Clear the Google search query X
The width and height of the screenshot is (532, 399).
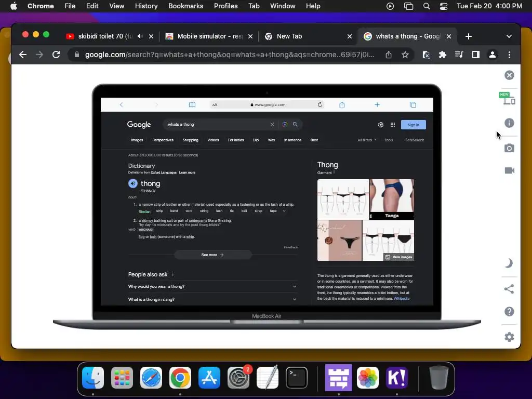pos(272,125)
